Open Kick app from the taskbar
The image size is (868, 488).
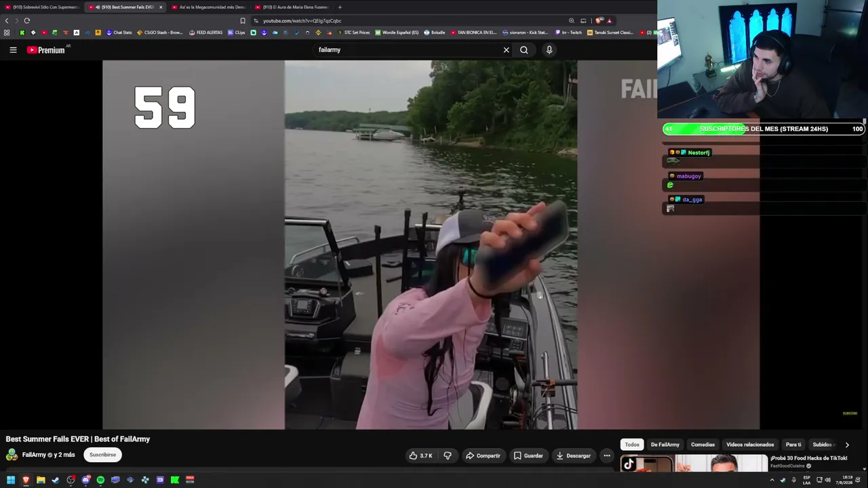pos(175,480)
